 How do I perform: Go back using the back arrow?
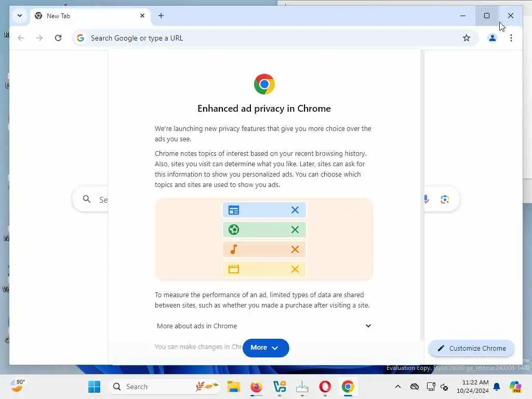[21, 38]
